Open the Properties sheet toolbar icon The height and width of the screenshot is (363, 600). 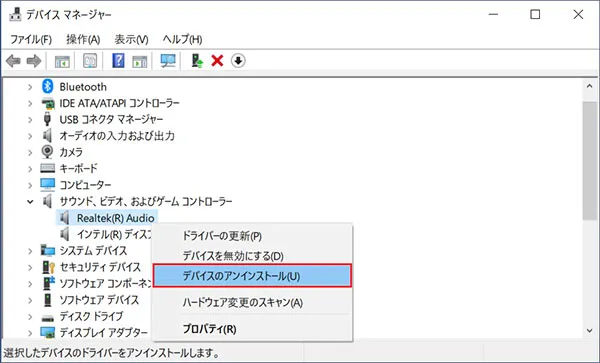[x=90, y=61]
